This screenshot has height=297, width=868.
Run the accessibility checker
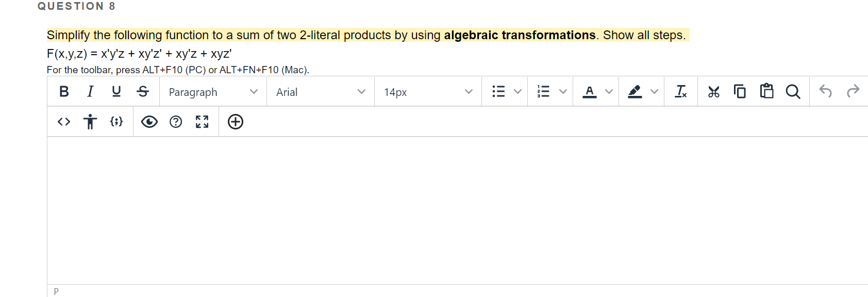pos(90,122)
